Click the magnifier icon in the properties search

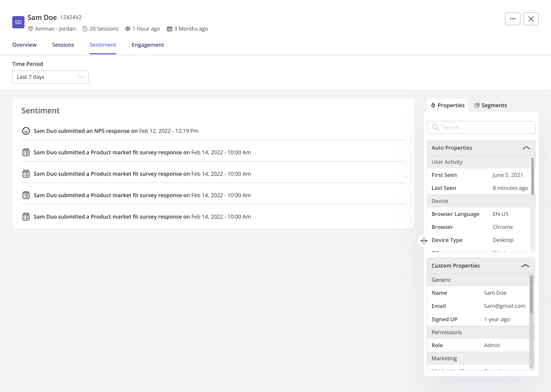(436, 127)
